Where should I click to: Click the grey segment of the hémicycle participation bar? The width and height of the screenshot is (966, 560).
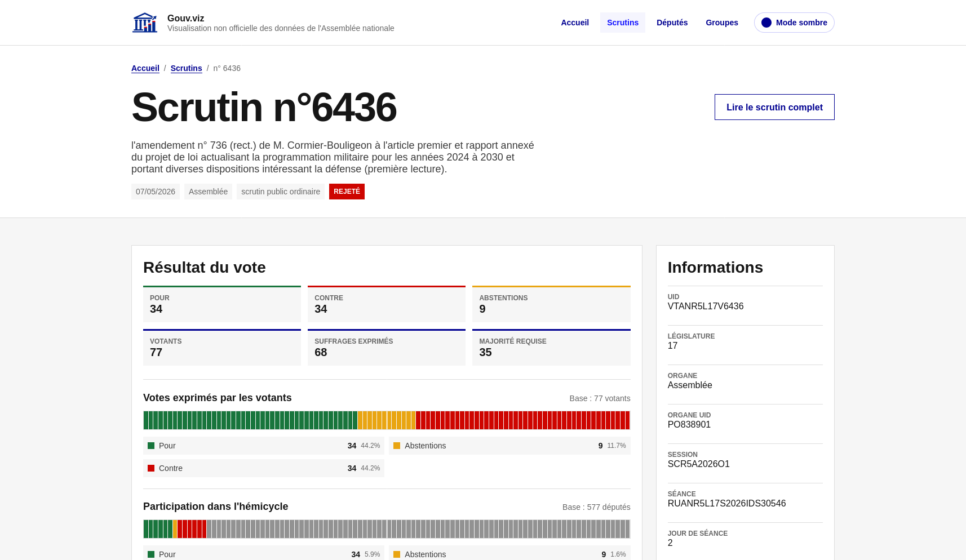418,529
